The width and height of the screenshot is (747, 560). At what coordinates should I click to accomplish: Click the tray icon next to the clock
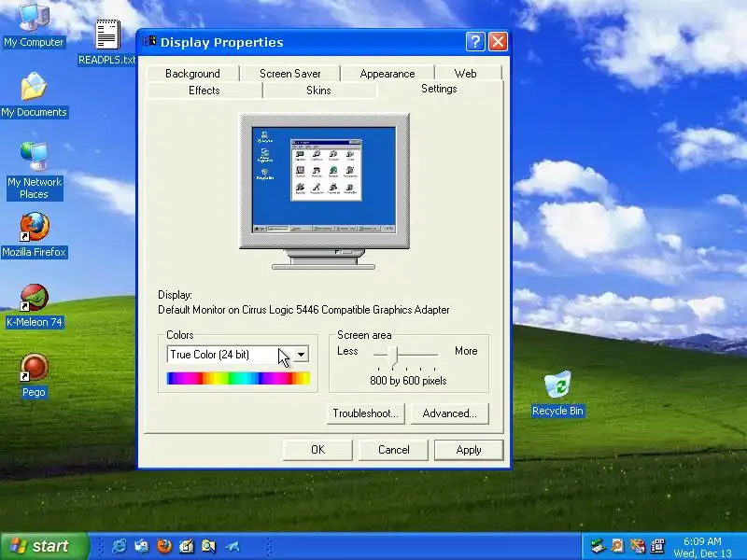tap(658, 546)
